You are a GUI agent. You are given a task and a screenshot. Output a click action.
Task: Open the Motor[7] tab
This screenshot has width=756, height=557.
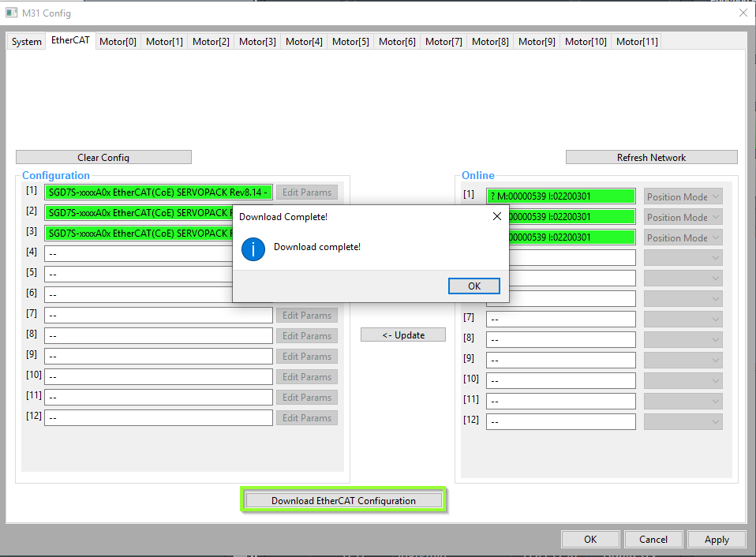point(443,42)
